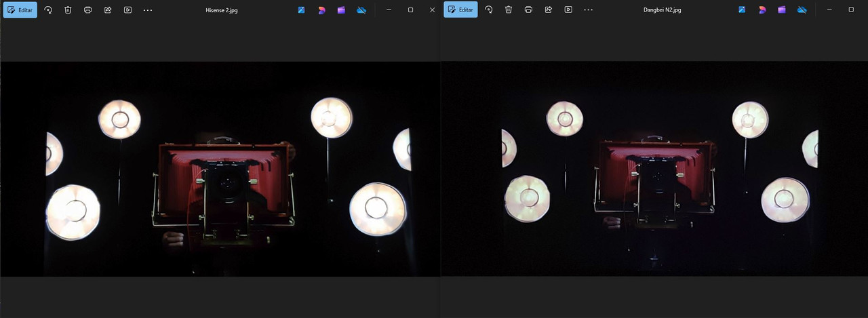Start slideshow in the Dangbei N2.jpg window
The height and width of the screenshot is (318, 868).
pyautogui.click(x=568, y=10)
